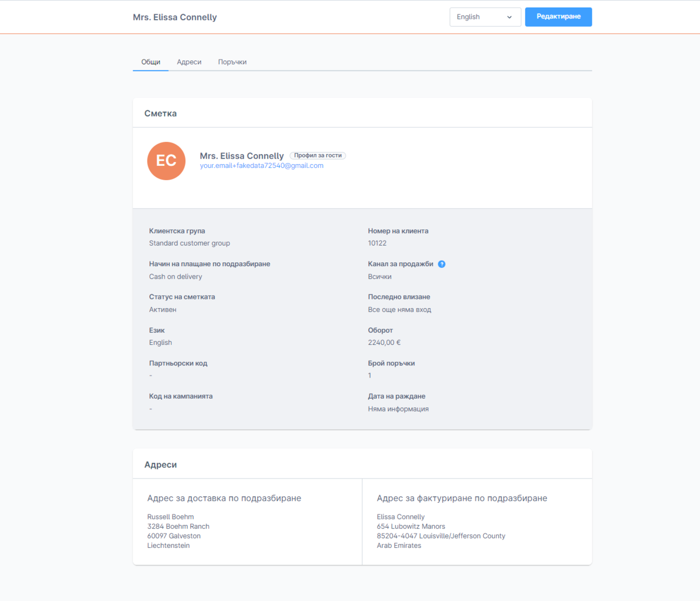Click the page title Mrs. Elissa Connelly in header
The height and width of the screenshot is (601, 700).
[x=175, y=17]
